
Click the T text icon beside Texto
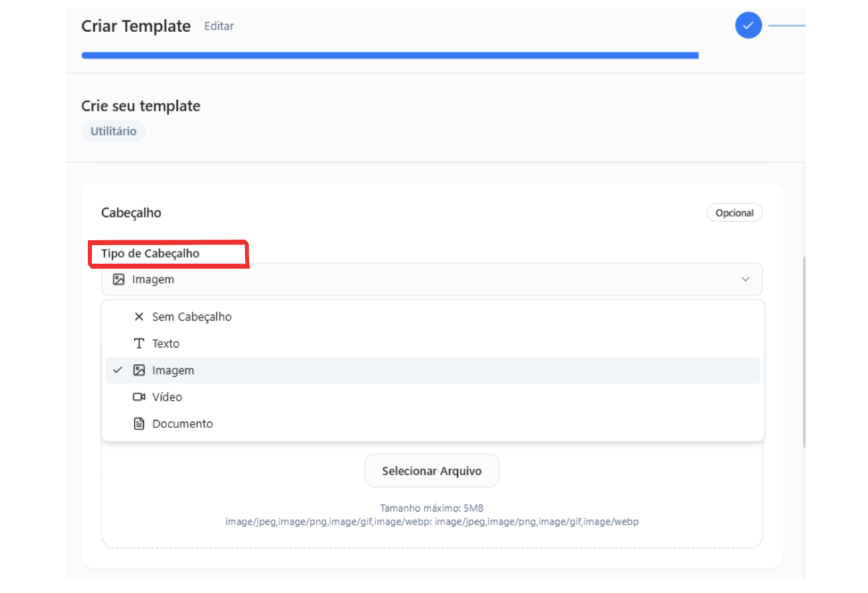click(x=139, y=343)
